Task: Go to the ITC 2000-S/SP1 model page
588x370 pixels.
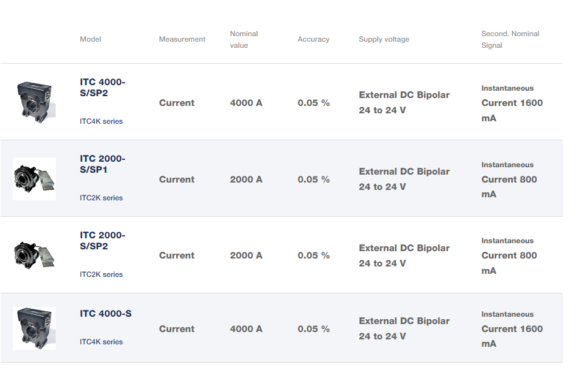Action: coord(102,164)
